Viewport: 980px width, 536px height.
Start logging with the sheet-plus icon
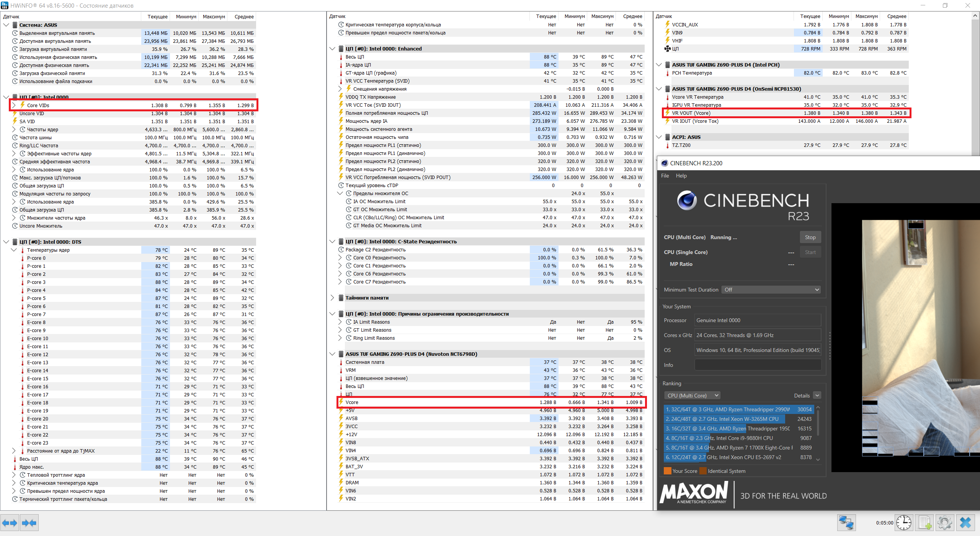click(924, 523)
